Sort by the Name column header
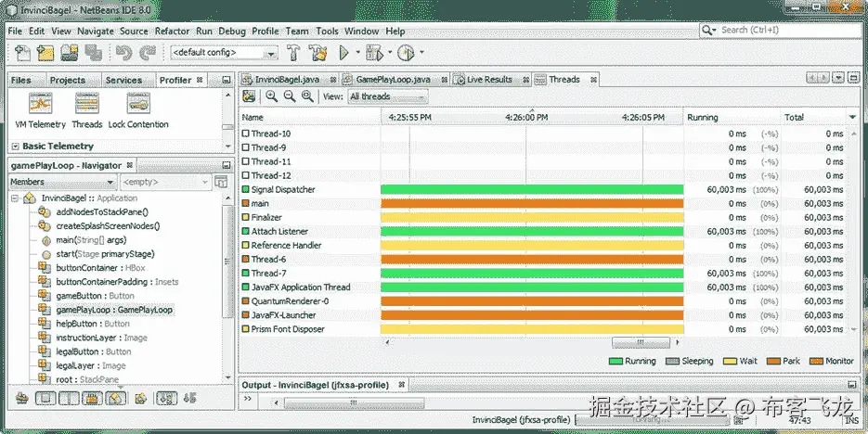This screenshot has width=868, height=434. [310, 117]
